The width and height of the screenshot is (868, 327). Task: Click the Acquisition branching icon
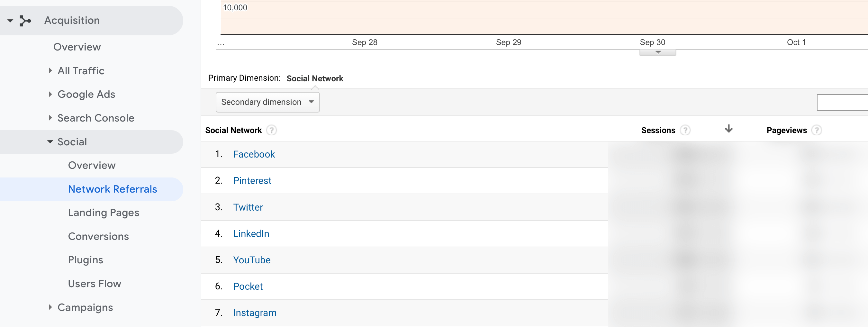25,21
